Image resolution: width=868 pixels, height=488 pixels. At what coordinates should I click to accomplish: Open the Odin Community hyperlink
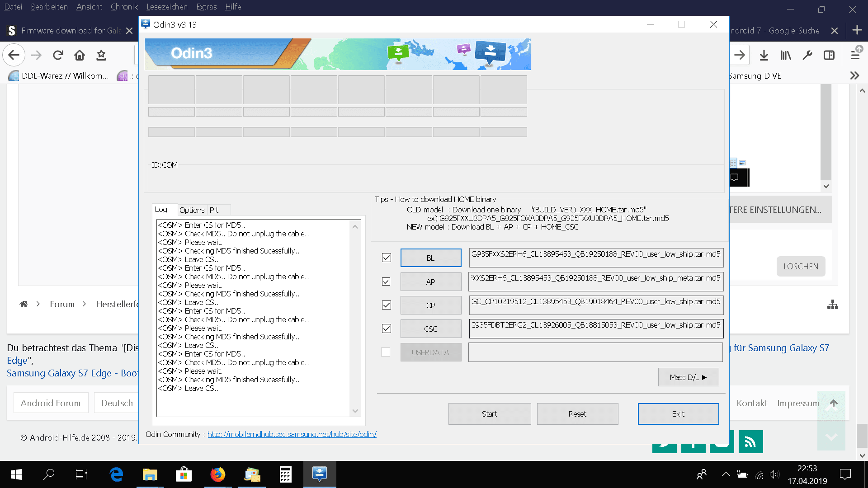point(292,434)
